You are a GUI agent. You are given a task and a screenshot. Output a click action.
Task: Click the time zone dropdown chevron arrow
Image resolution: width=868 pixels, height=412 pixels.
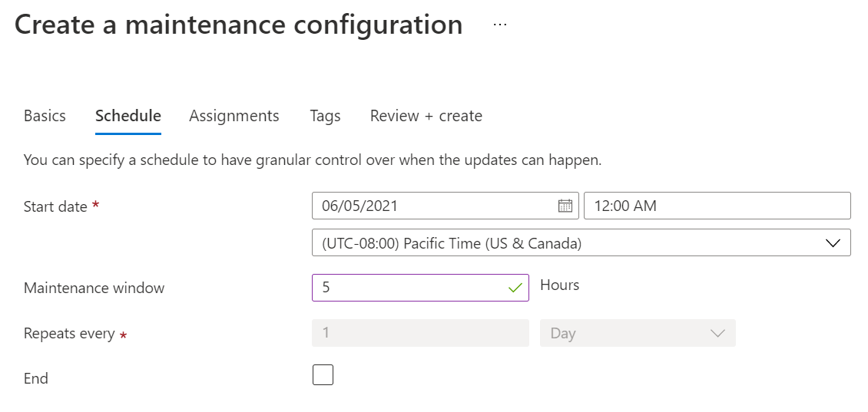833,243
